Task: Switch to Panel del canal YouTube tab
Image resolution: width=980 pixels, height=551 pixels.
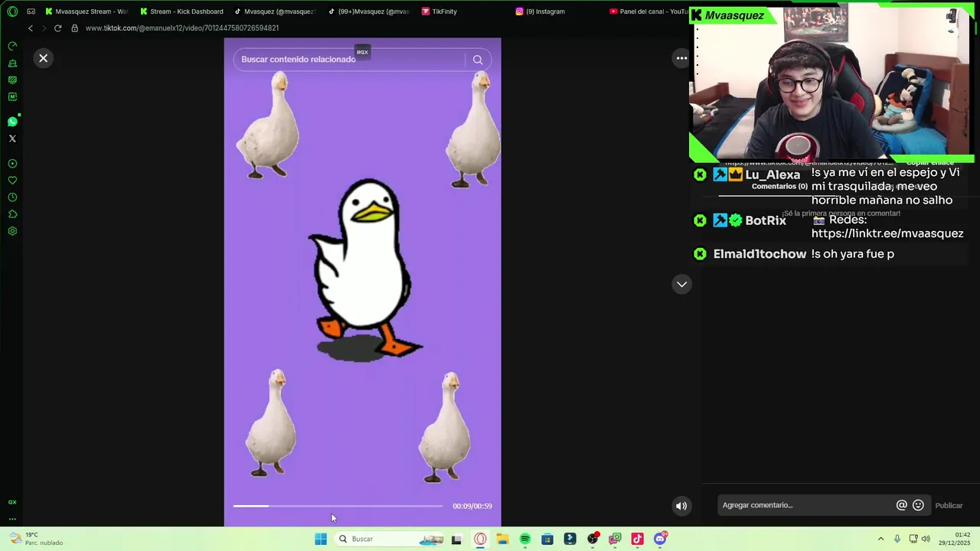Action: 648,11
